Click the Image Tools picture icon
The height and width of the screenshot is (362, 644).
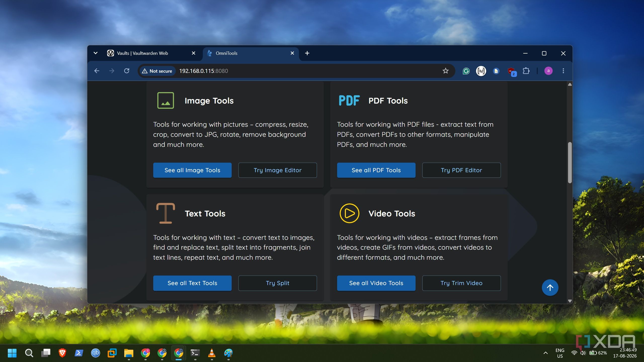[166, 101]
